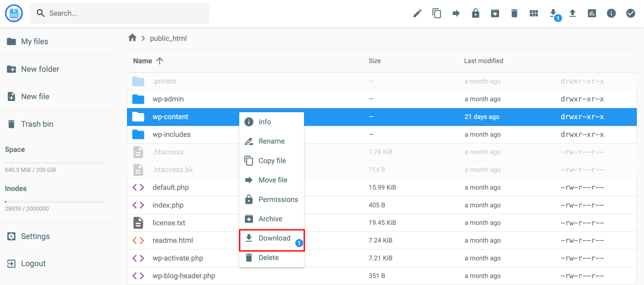Select Permissions in the context menu
Viewport: 644px width, 285px height.
[x=278, y=199]
